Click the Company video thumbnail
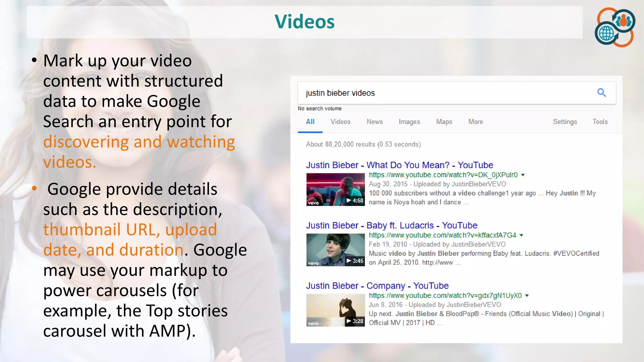The width and height of the screenshot is (644, 362). coord(336,310)
